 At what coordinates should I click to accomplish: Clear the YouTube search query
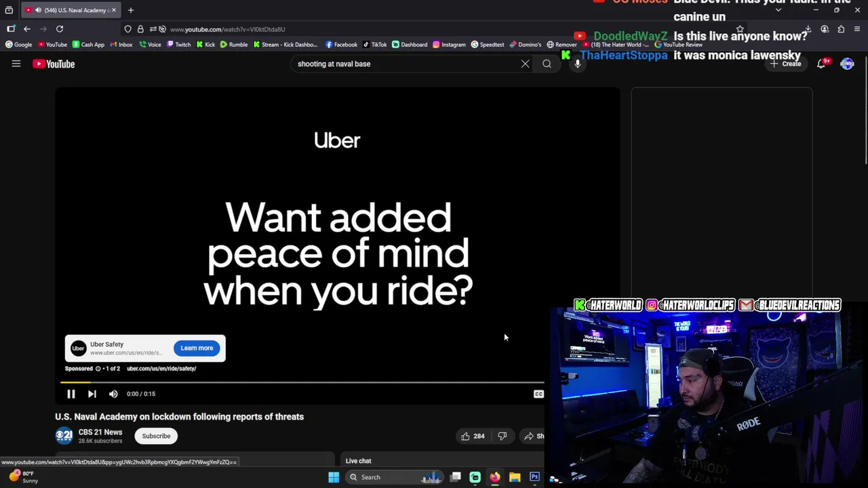525,64
